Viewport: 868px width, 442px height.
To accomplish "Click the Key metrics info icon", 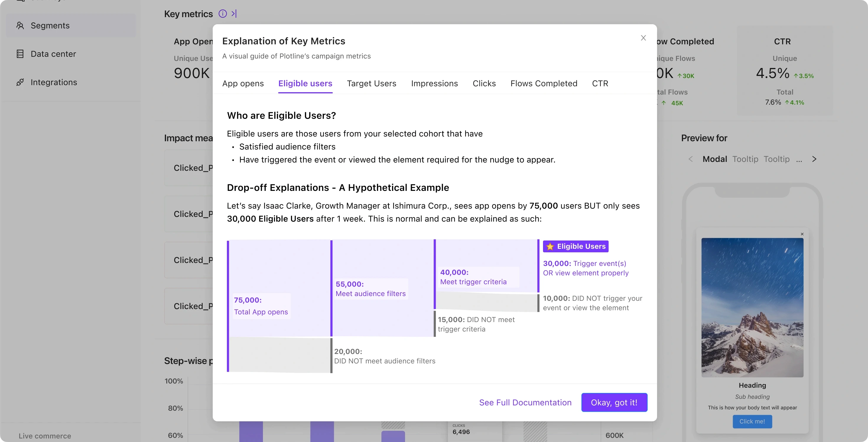I will (x=222, y=14).
